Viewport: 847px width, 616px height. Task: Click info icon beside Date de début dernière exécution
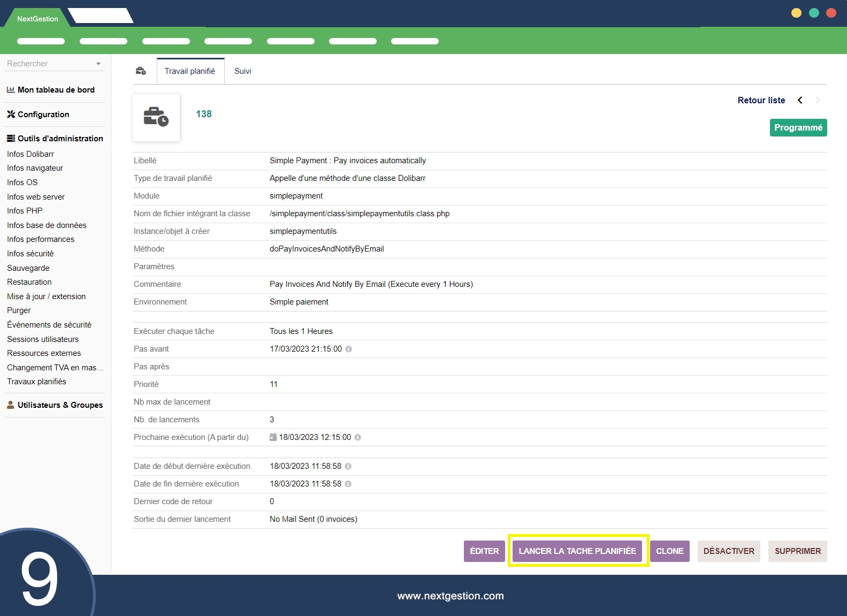348,466
